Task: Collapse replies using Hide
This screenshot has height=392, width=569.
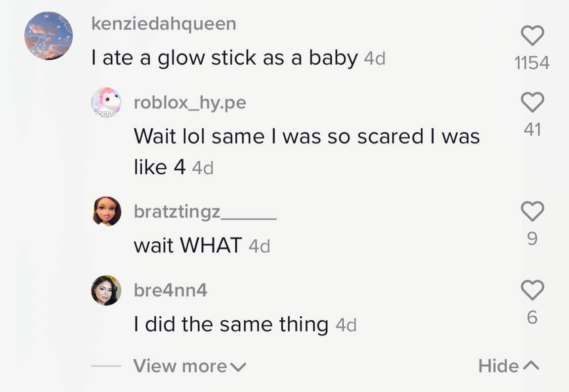Action: [x=509, y=366]
